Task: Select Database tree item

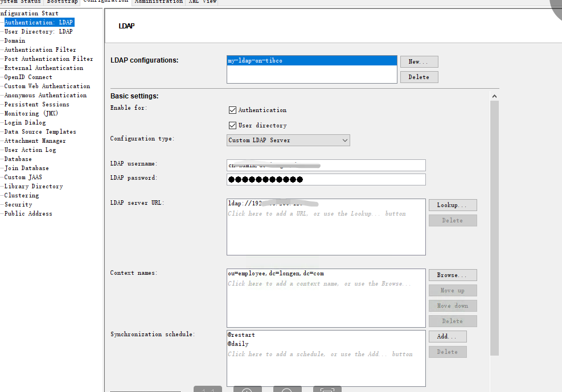Action: click(18, 159)
